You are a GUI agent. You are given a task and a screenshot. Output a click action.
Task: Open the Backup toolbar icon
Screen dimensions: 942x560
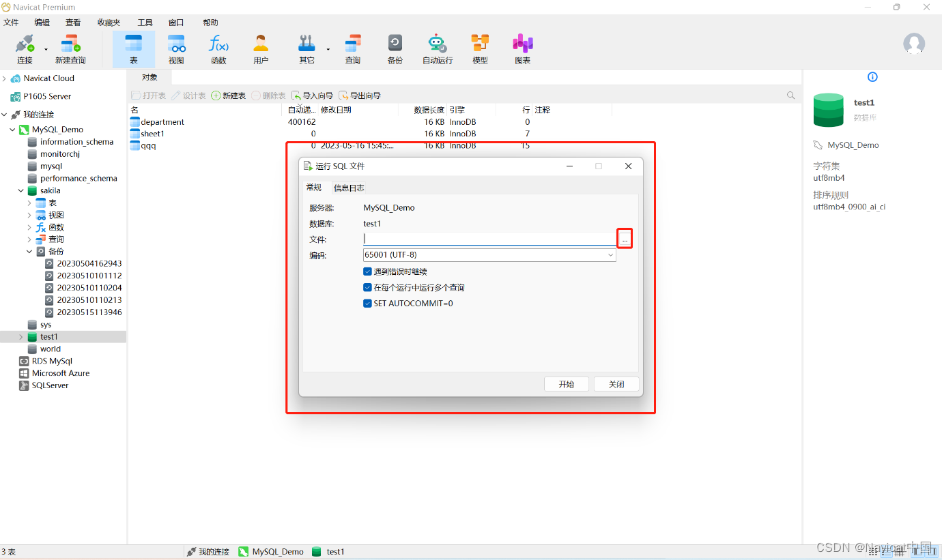point(395,49)
